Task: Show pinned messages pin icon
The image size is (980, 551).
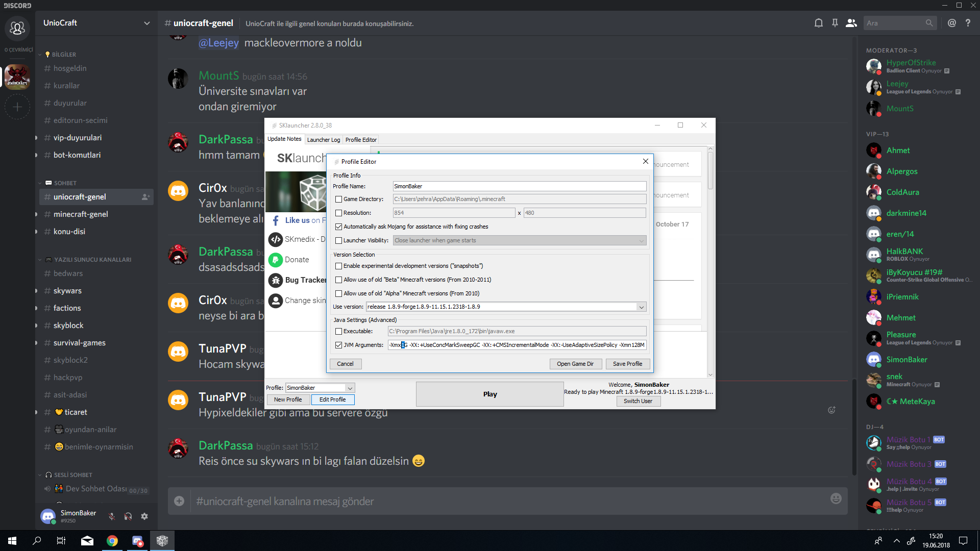Action: coord(835,23)
